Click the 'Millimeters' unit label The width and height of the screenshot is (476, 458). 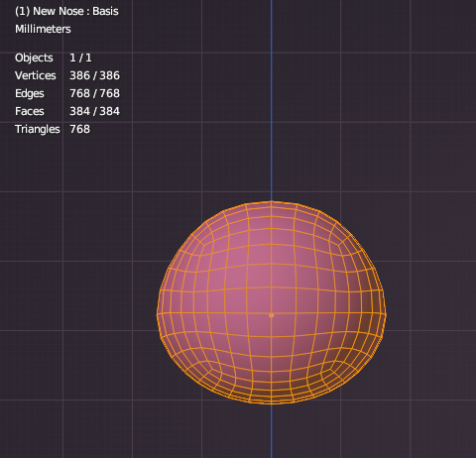(43, 29)
